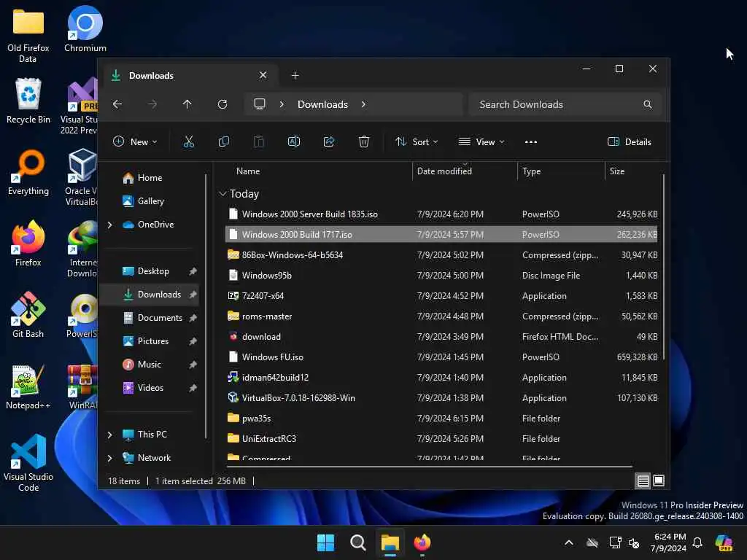Click the PC monitor icon in address bar
Screen dimensions: 747x560
tap(260, 104)
